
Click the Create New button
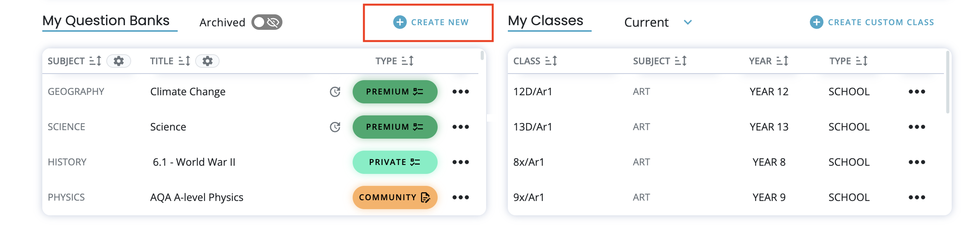[431, 22]
